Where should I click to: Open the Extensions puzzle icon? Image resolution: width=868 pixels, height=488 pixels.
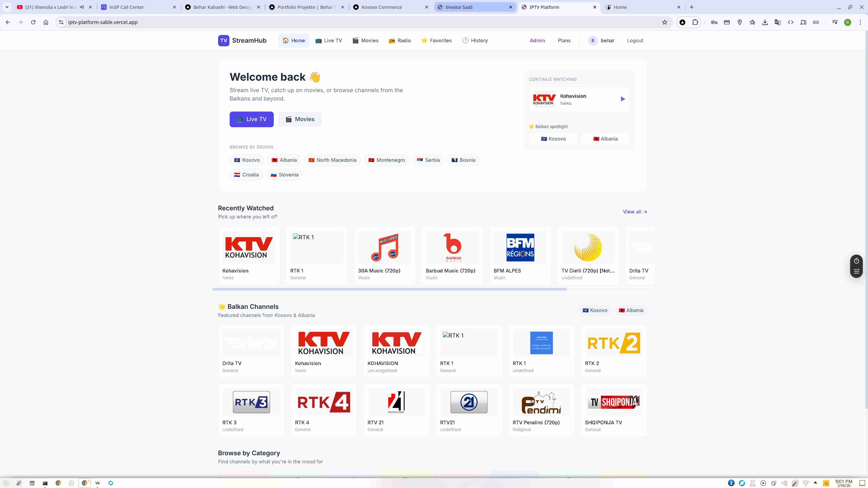coord(695,22)
